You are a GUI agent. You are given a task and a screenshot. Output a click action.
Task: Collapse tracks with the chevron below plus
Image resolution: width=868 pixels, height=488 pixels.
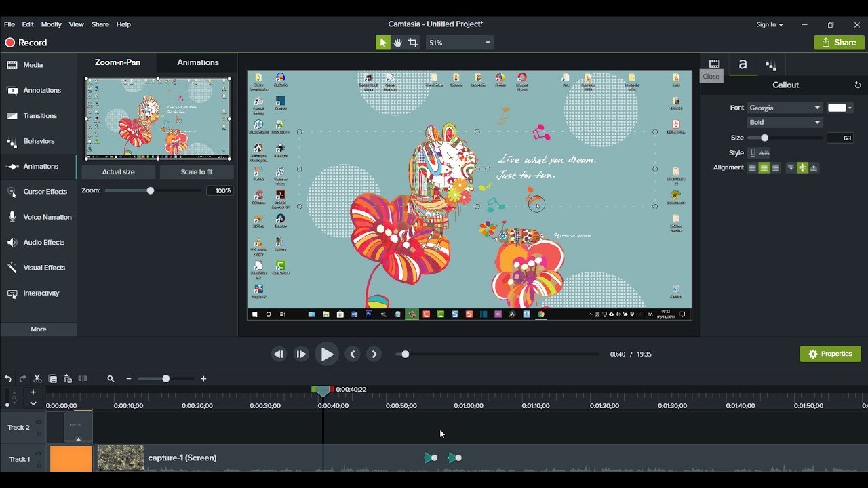33,403
